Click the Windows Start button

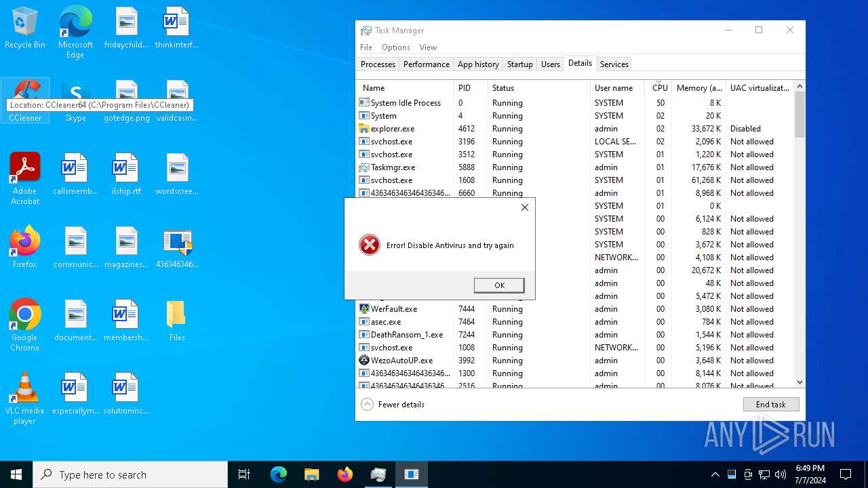tap(16, 474)
